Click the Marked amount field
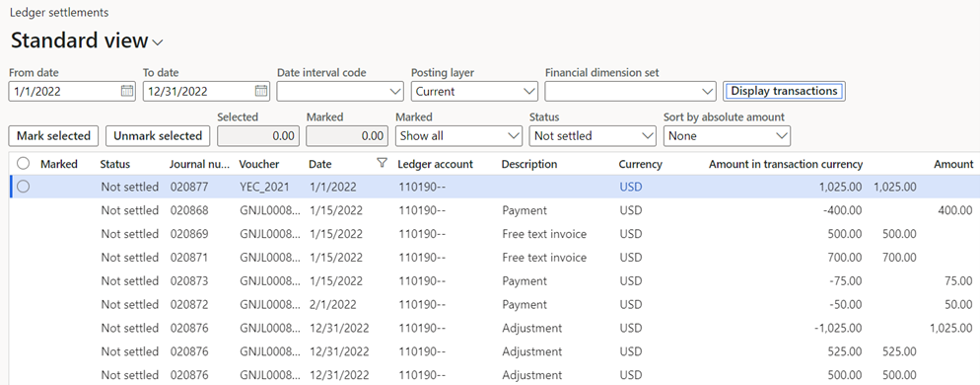 point(347,136)
